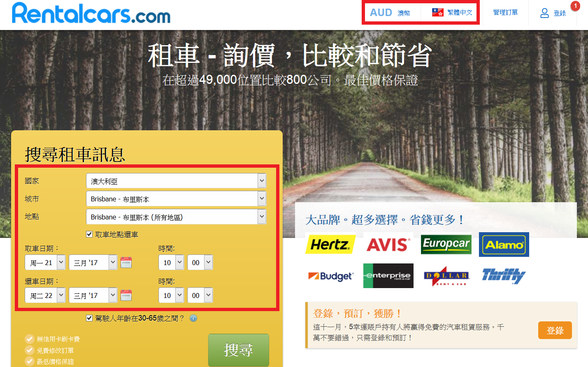Expand the 國家 country dropdown

click(x=262, y=180)
